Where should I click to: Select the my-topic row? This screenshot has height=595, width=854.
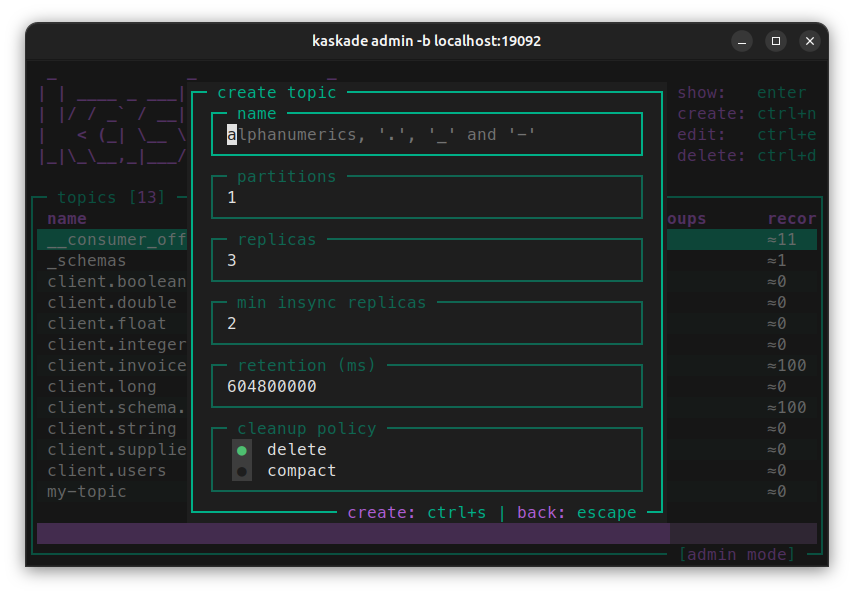click(87, 492)
